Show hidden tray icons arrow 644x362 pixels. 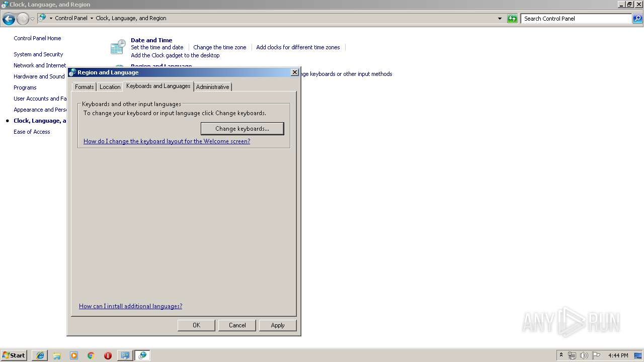[x=561, y=355]
